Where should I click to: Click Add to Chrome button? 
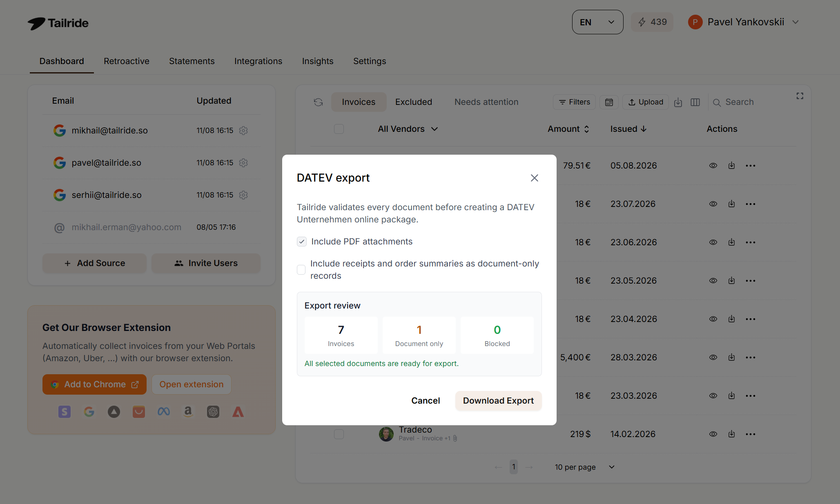coord(94,384)
